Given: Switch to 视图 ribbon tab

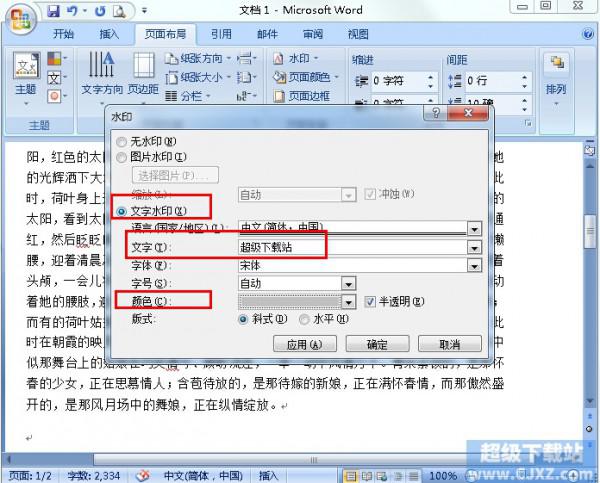Looking at the screenshot, I should coord(358,34).
